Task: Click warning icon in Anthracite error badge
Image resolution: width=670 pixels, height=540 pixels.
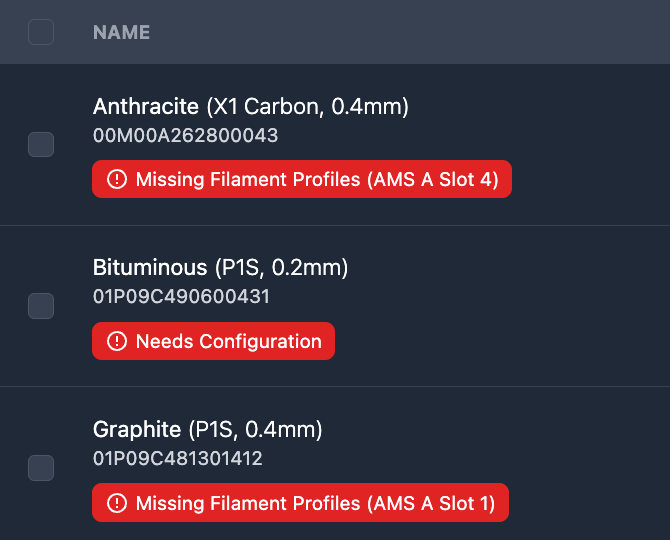Action: [x=117, y=180]
